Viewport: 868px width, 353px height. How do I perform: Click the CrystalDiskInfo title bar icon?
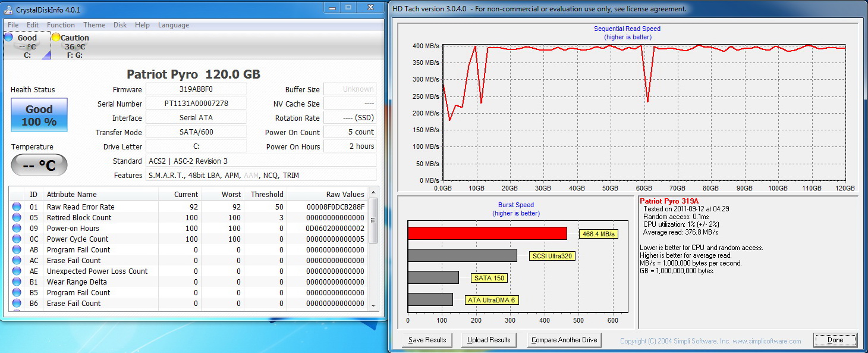pyautogui.click(x=8, y=10)
